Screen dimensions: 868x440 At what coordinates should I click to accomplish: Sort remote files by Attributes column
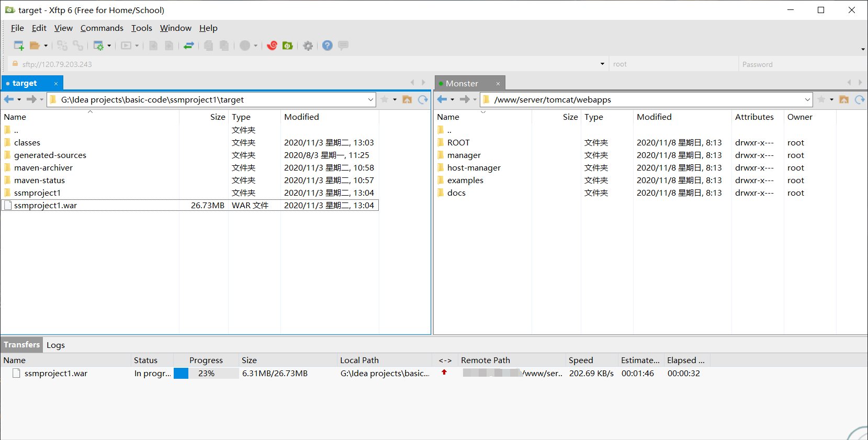coord(758,117)
